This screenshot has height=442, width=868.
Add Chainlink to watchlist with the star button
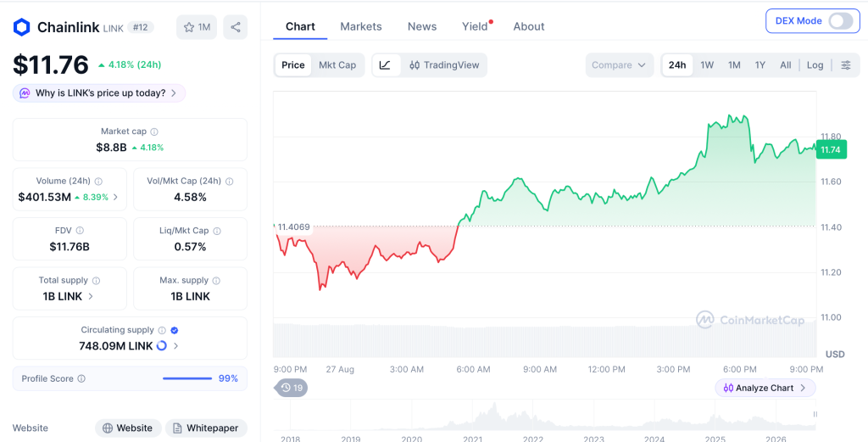coord(197,27)
